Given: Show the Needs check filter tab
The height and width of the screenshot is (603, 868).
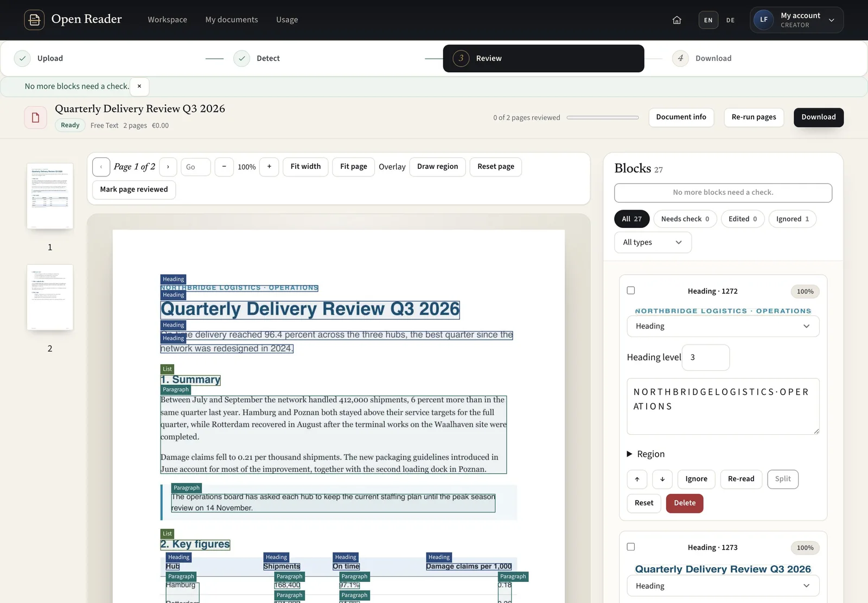Looking at the screenshot, I should click(685, 219).
